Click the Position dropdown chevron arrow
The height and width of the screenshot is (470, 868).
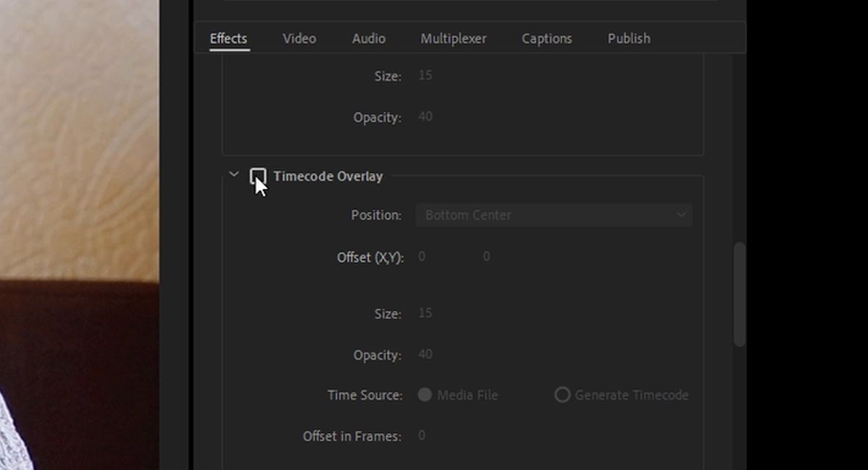(681, 215)
